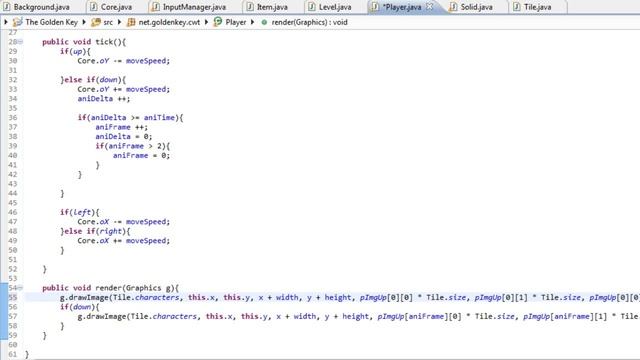Click the Core.java file icon
640x360 pixels.
click(93, 7)
